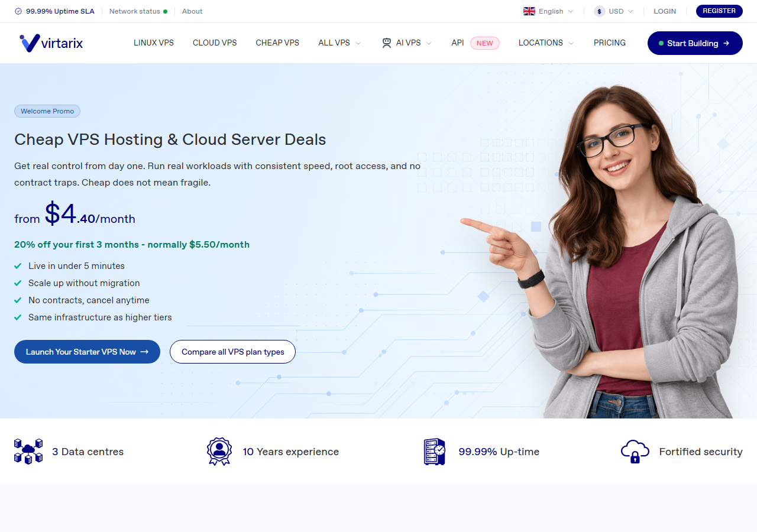Viewport: 757px width, 532px height.
Task: Click checkmark beside Scale up without migration
Action: pyautogui.click(x=18, y=283)
